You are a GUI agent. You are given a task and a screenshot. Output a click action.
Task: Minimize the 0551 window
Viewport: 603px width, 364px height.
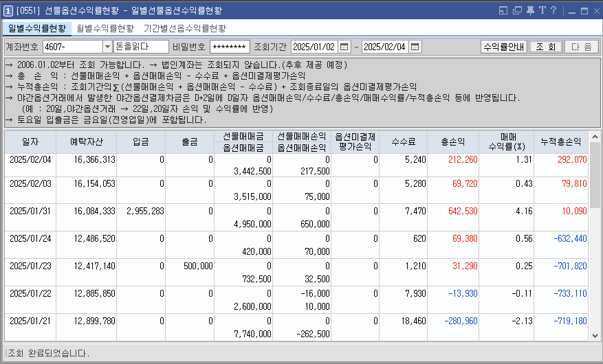tap(572, 11)
